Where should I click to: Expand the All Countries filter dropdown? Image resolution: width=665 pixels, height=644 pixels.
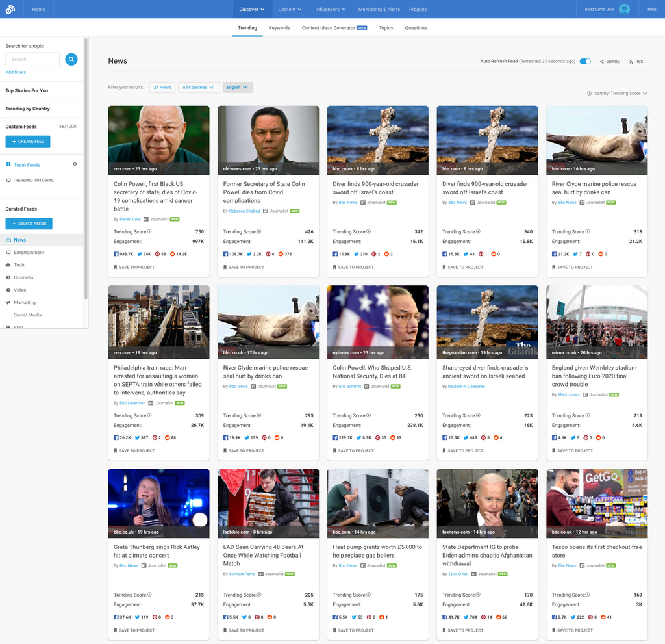point(197,87)
